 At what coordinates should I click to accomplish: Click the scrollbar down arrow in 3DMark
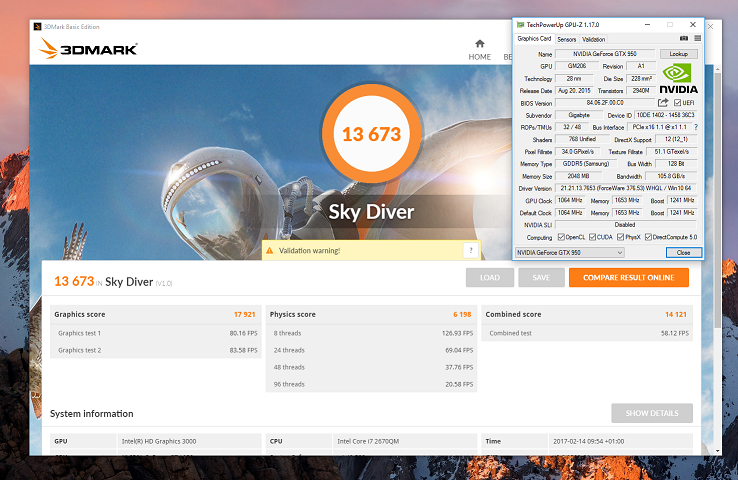(x=717, y=451)
